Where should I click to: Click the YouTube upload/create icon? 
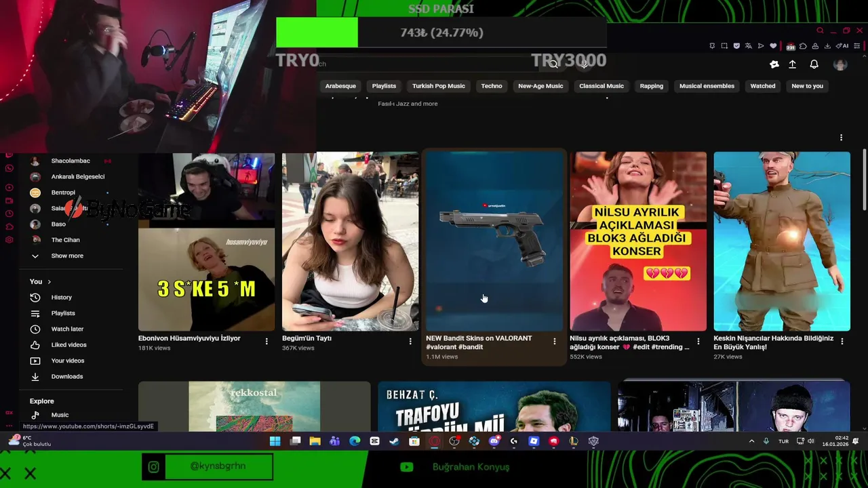792,64
